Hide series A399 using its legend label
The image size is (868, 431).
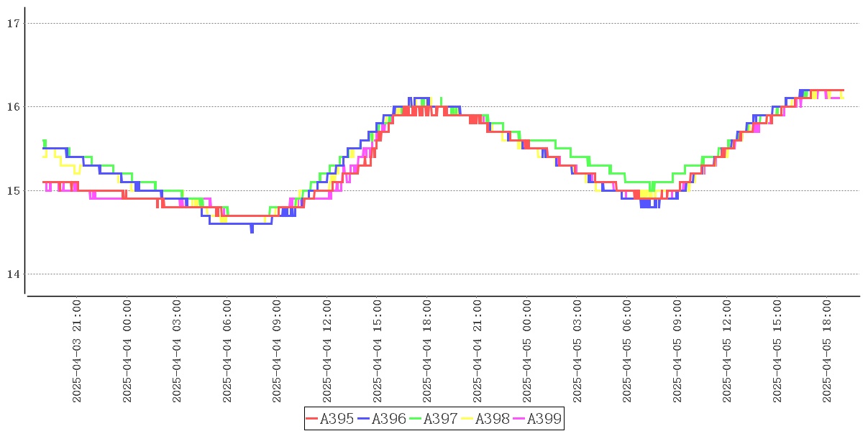(x=544, y=419)
